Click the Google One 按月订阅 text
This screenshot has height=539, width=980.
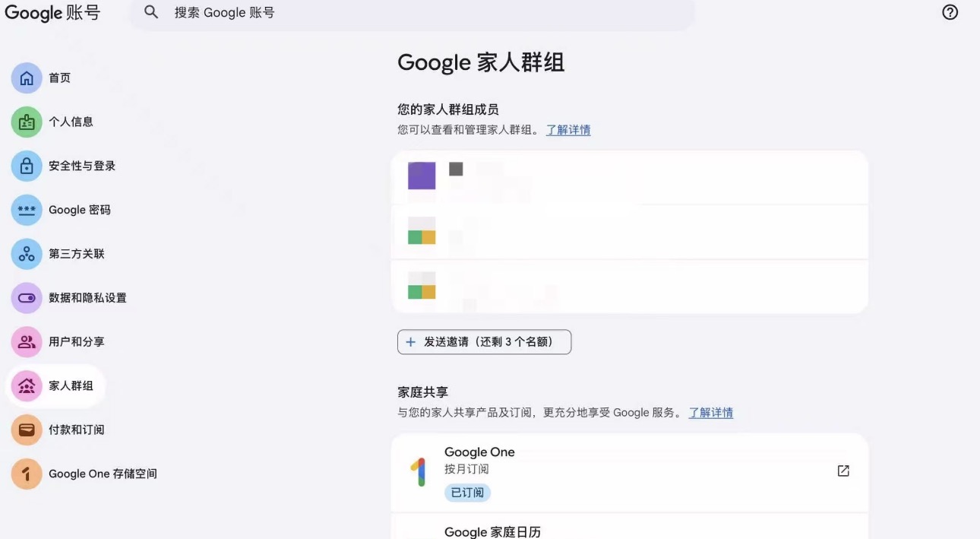(x=466, y=469)
